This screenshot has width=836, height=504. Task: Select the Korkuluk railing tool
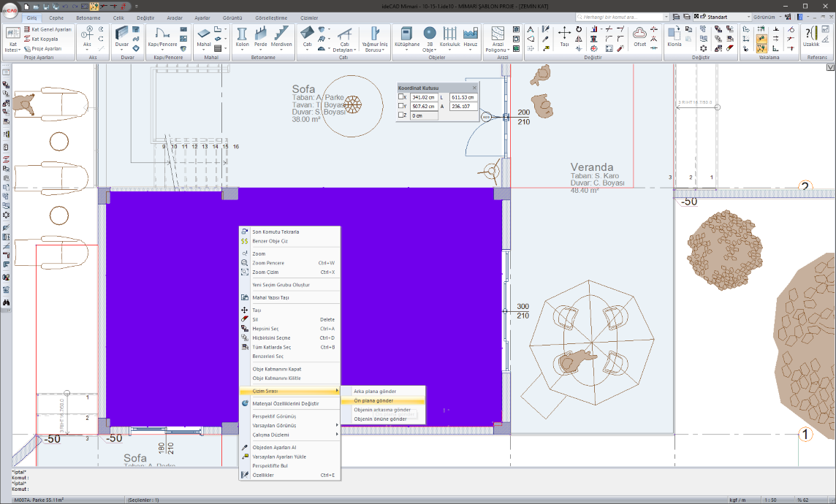(x=449, y=36)
